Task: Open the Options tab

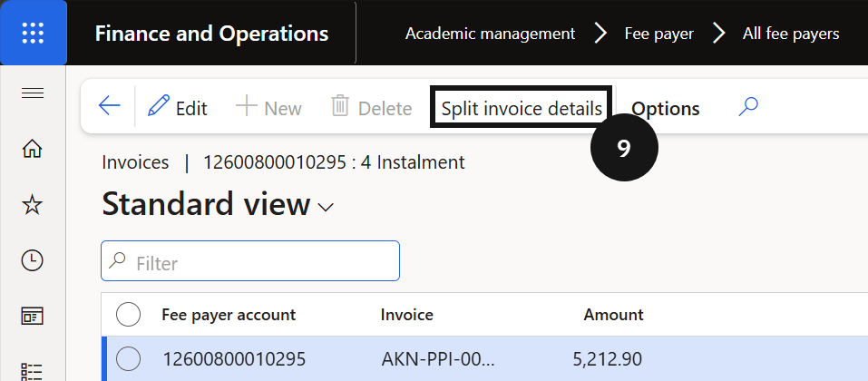Action: (x=666, y=109)
